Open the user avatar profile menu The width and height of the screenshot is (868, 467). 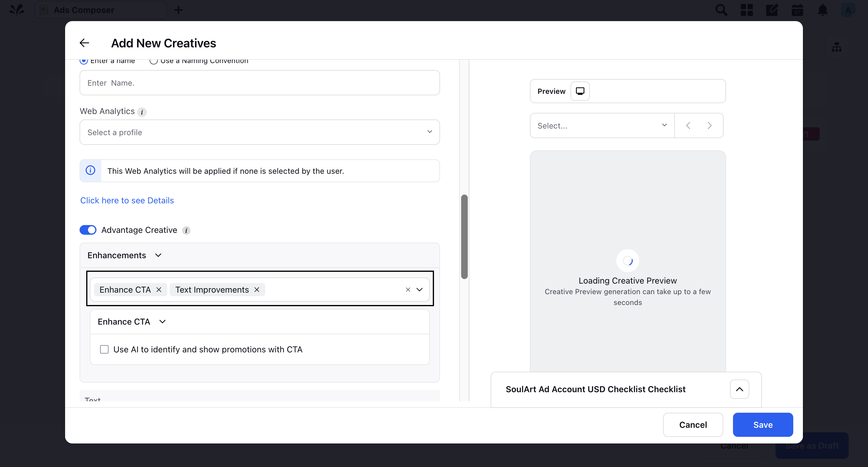coord(848,10)
